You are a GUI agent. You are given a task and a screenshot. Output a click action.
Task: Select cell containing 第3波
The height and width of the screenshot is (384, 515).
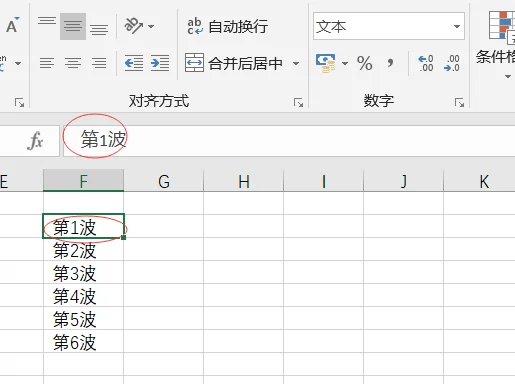coord(83,272)
